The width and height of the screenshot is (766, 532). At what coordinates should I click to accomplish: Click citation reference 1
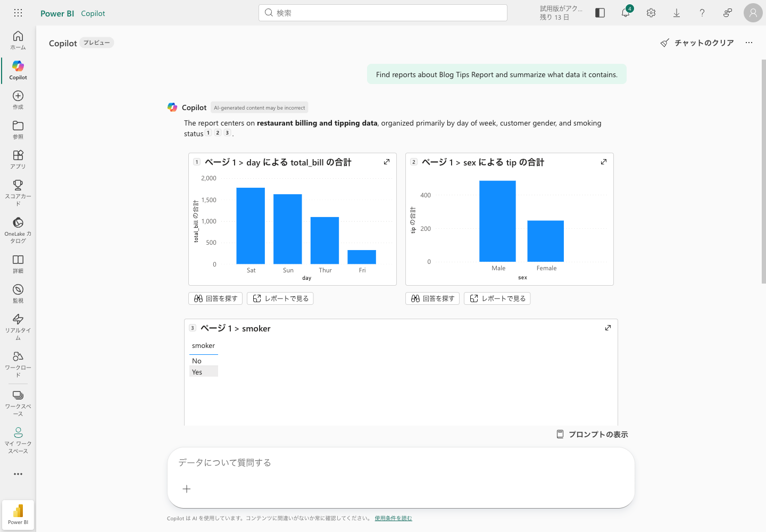pos(209,133)
